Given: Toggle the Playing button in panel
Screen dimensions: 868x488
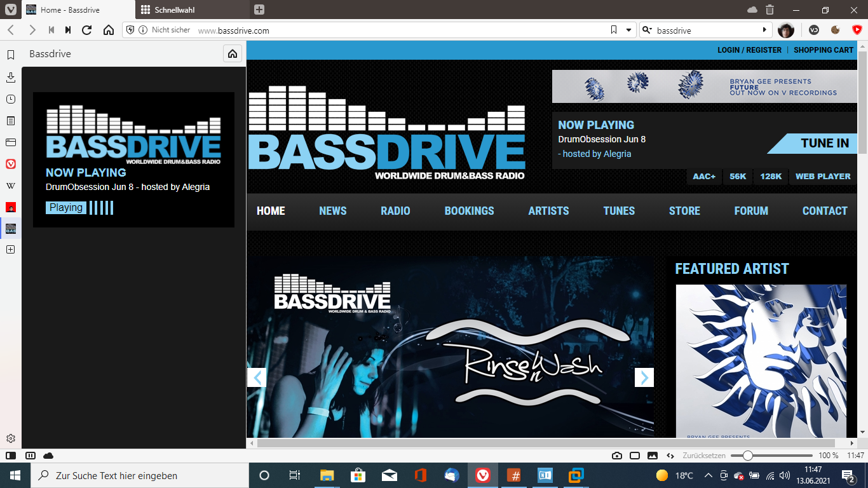Looking at the screenshot, I should pos(66,208).
